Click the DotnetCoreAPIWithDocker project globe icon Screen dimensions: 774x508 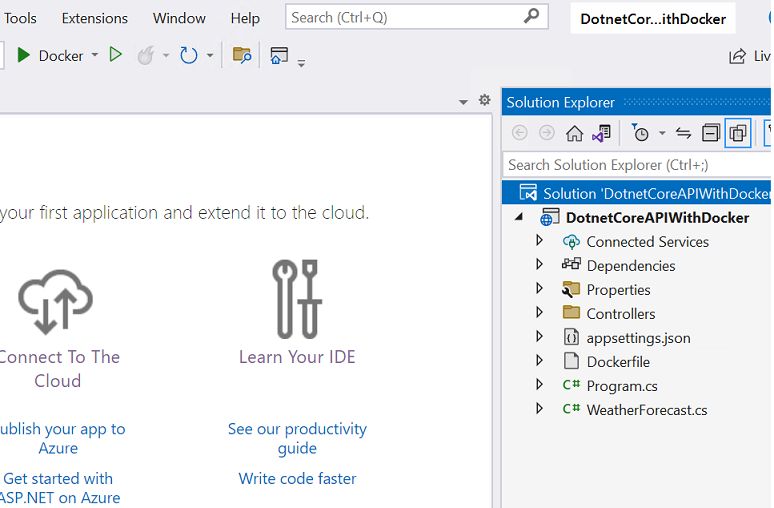(x=549, y=217)
